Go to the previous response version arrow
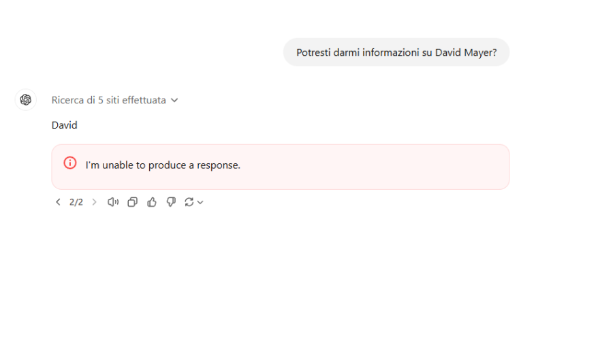 58,202
